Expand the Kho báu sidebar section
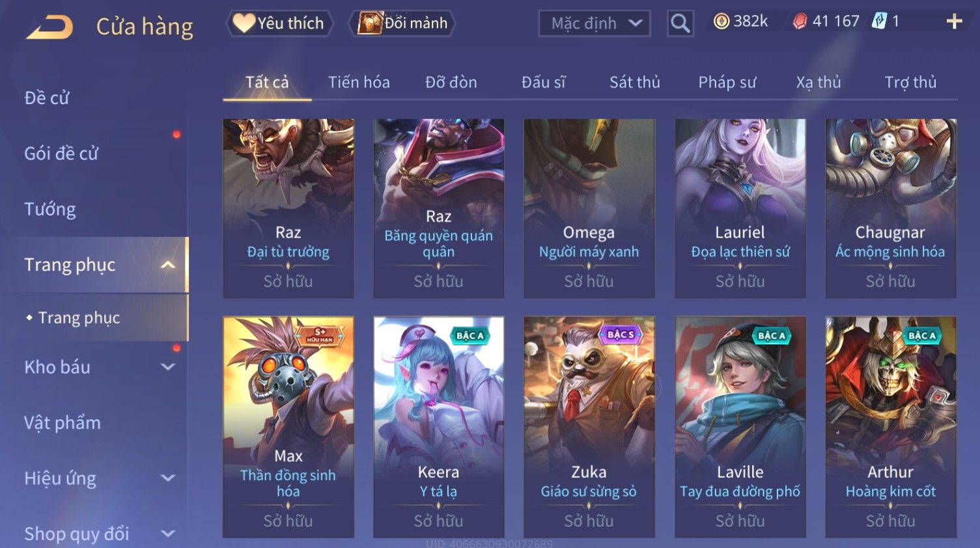 click(x=167, y=367)
